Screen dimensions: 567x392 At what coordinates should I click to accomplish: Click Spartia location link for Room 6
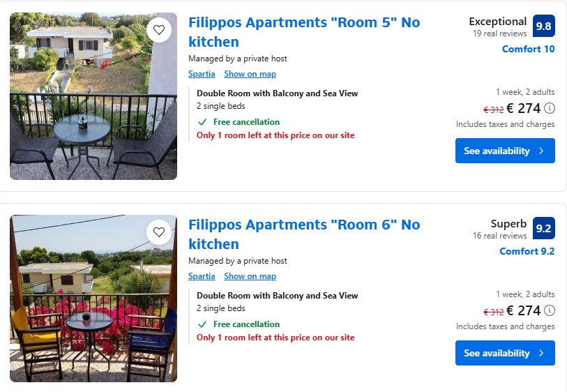202,276
